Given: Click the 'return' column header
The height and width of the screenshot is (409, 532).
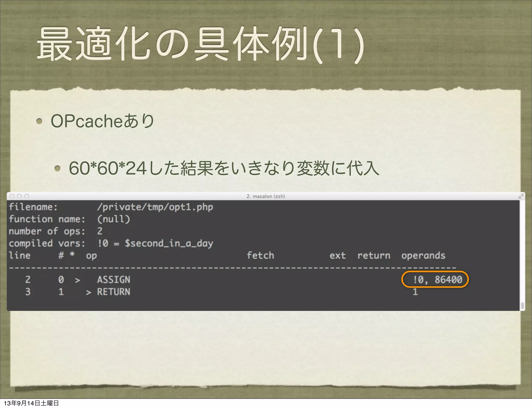Looking at the screenshot, I should [x=374, y=256].
